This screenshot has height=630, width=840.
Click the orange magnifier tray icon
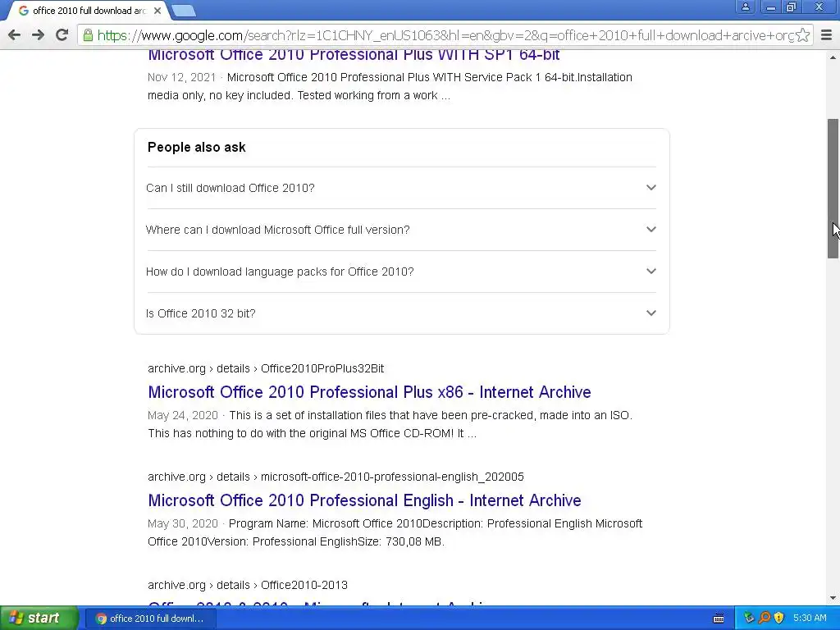tap(765, 619)
